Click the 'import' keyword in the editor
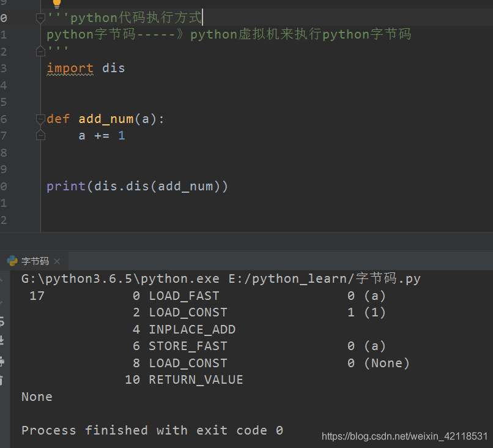 coord(70,69)
